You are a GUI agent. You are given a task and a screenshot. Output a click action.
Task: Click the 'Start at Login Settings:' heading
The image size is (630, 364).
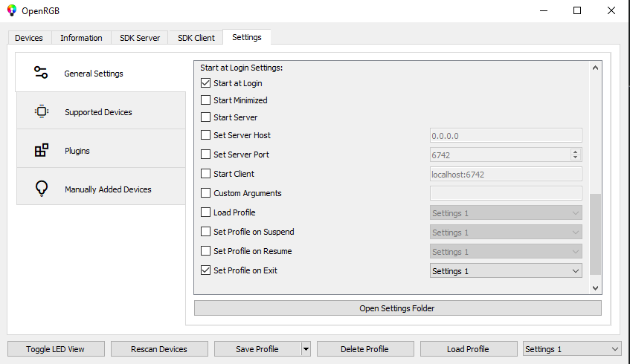click(x=242, y=68)
